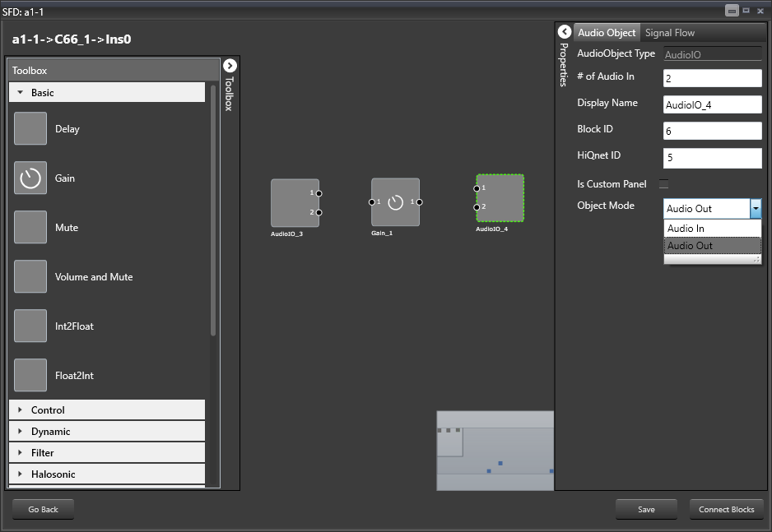The image size is (772, 532).
Task: Choose Audio Out from Object Mode list
Action: pos(713,245)
